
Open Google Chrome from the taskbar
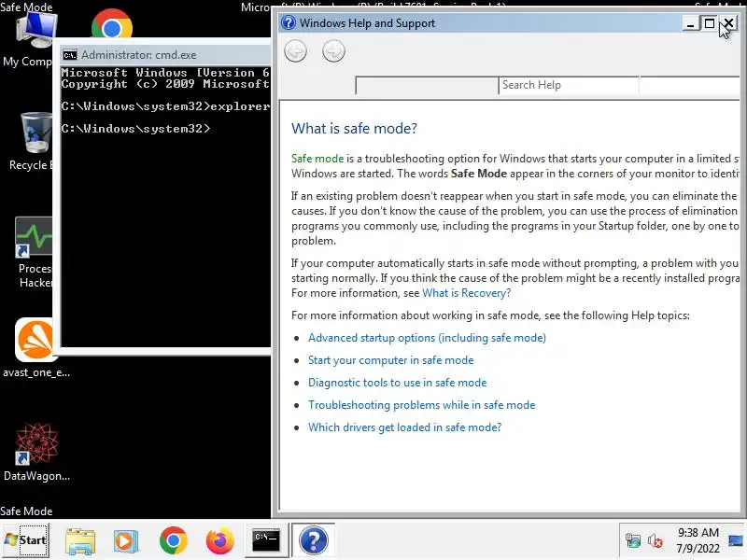[174, 540]
